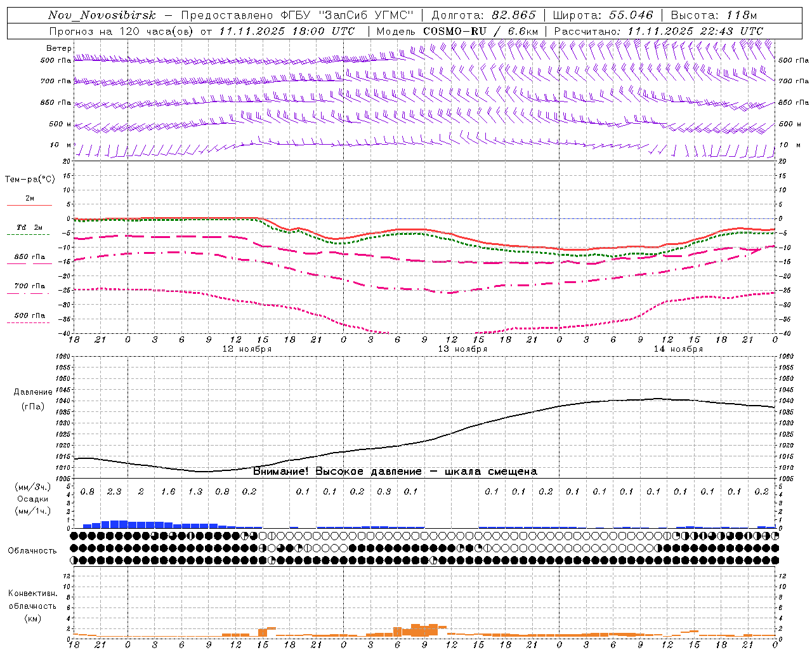Select the 'Долгота: 82.865' header field
Screen dimensions: 812x650
point(483,15)
